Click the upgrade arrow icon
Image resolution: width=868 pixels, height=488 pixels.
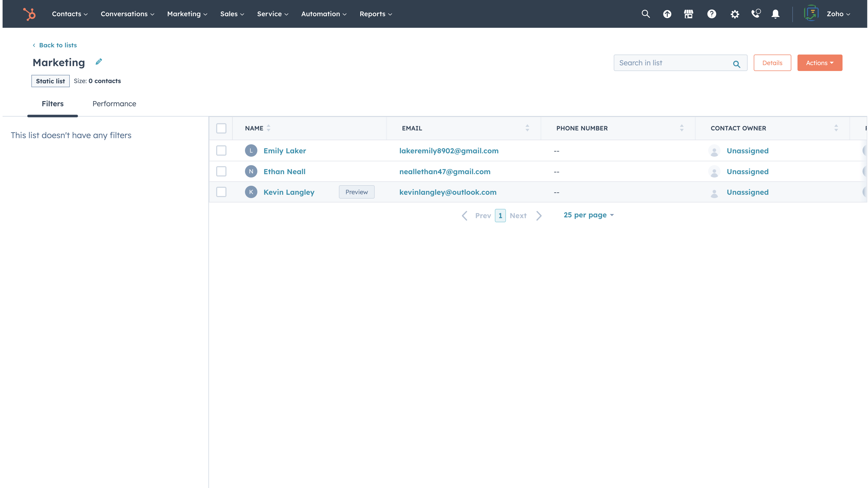point(667,14)
